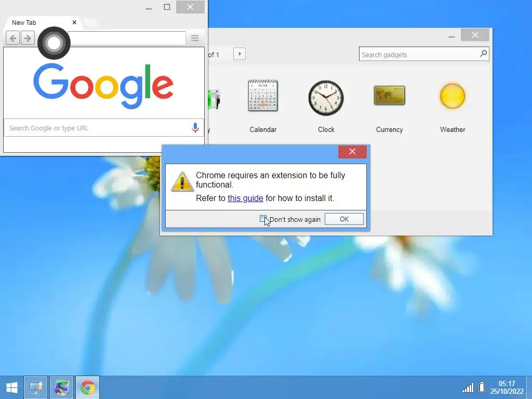This screenshot has width=532, height=399.
Task: Click the Calendar gadget label
Action: pyautogui.click(x=263, y=129)
